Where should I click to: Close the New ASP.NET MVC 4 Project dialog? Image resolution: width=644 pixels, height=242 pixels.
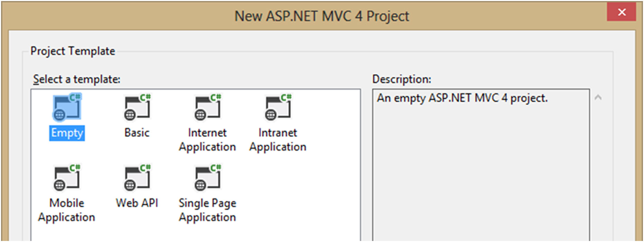(x=621, y=12)
